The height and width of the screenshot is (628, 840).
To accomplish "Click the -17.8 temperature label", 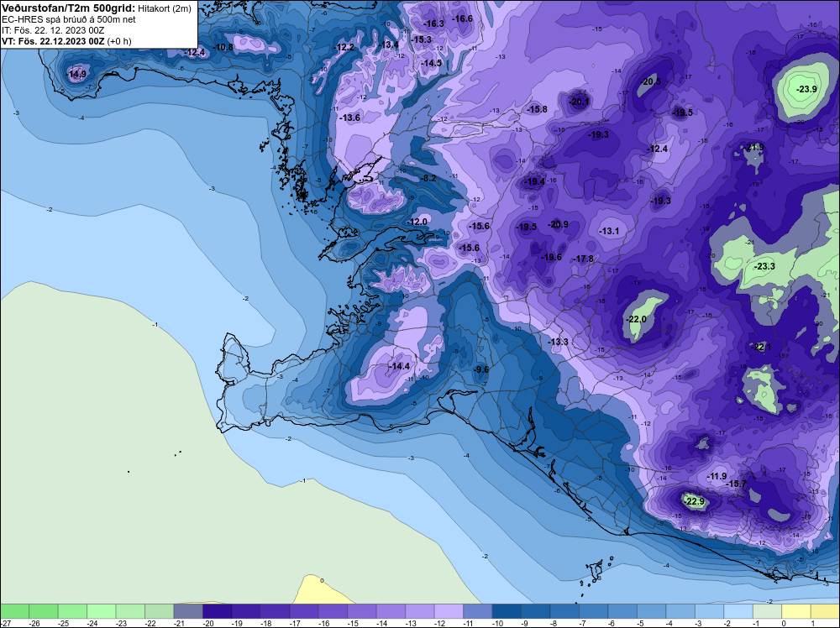I will point(584,259).
